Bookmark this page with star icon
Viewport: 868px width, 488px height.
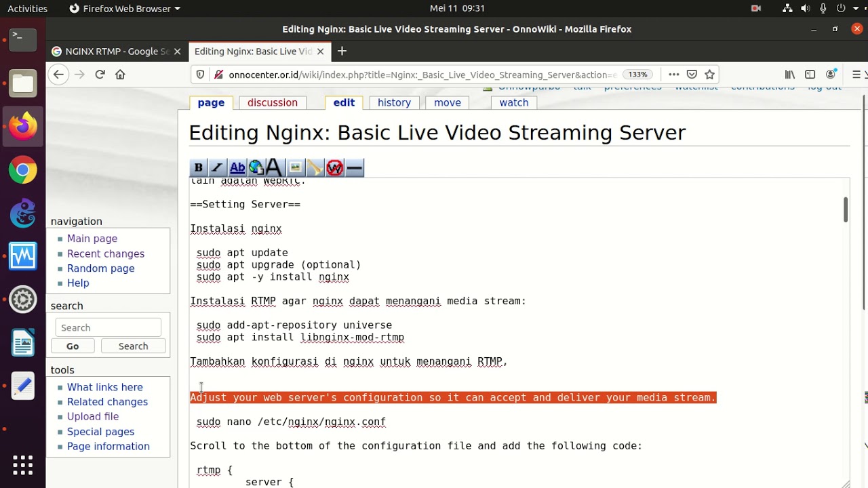point(709,75)
